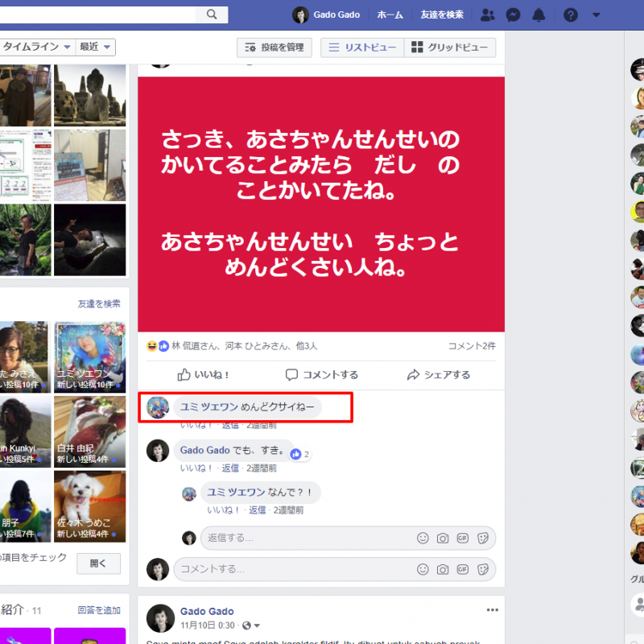Click コメント2件 count link
644x644 pixels.
472,346
